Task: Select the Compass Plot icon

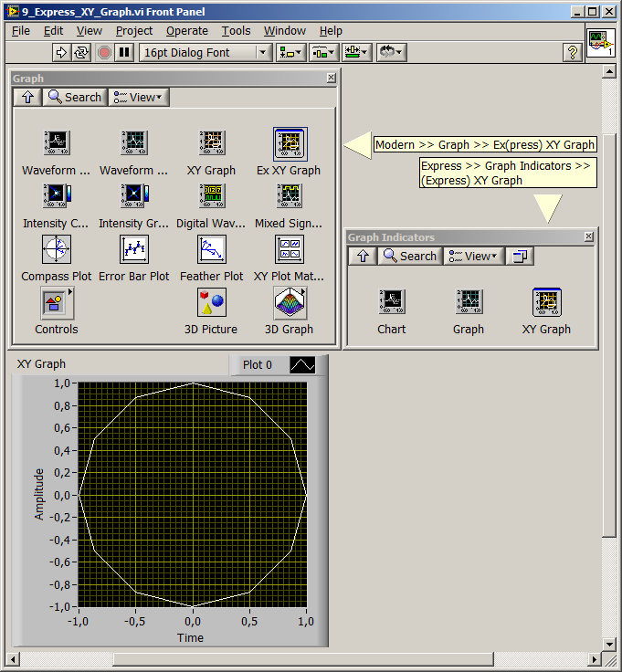Action: (x=57, y=249)
